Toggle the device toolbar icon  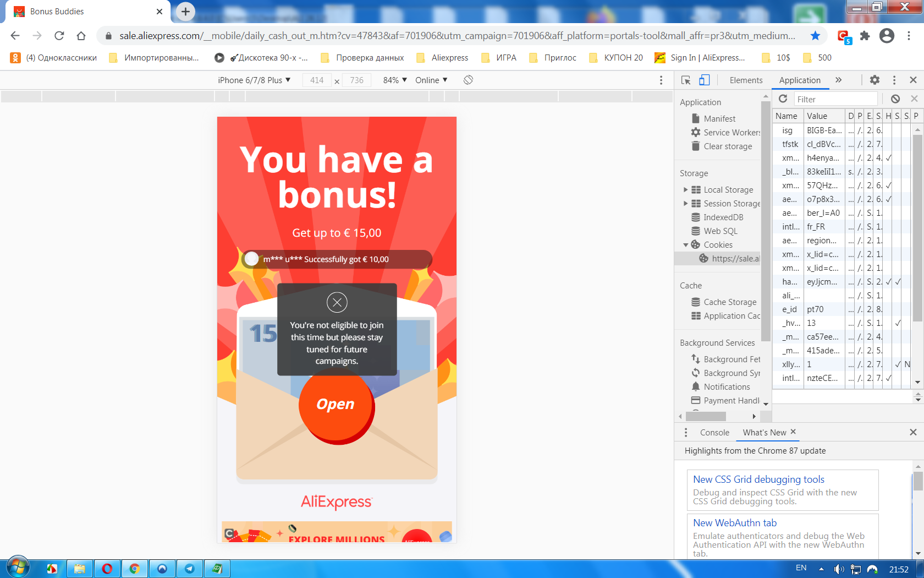tap(704, 80)
